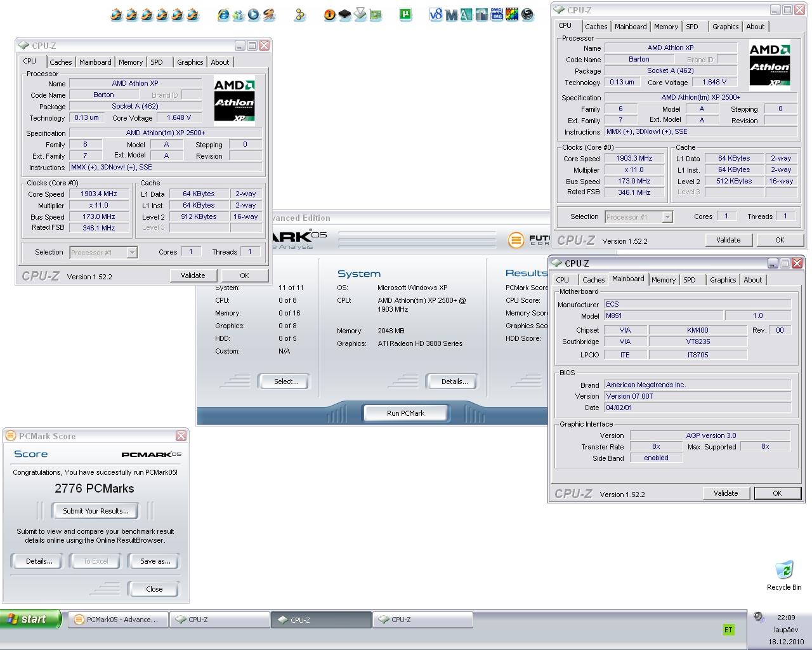This screenshot has width=812, height=650.
Task: Launch the MSN Messenger buddies icon
Action: 239,14
